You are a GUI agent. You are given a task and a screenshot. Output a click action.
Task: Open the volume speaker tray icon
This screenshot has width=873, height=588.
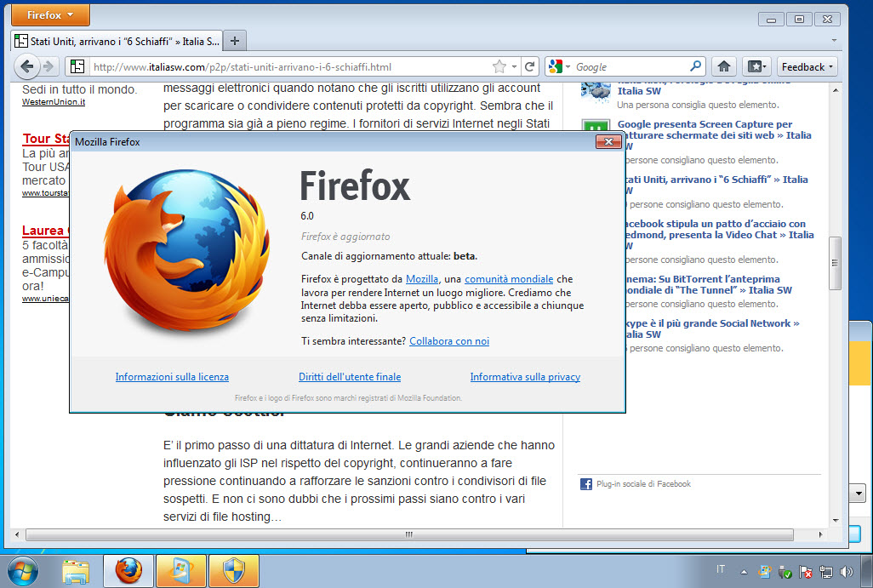847,572
